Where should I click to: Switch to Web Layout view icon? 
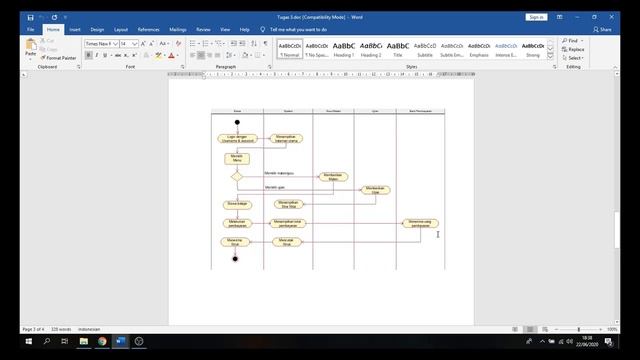coord(545,329)
